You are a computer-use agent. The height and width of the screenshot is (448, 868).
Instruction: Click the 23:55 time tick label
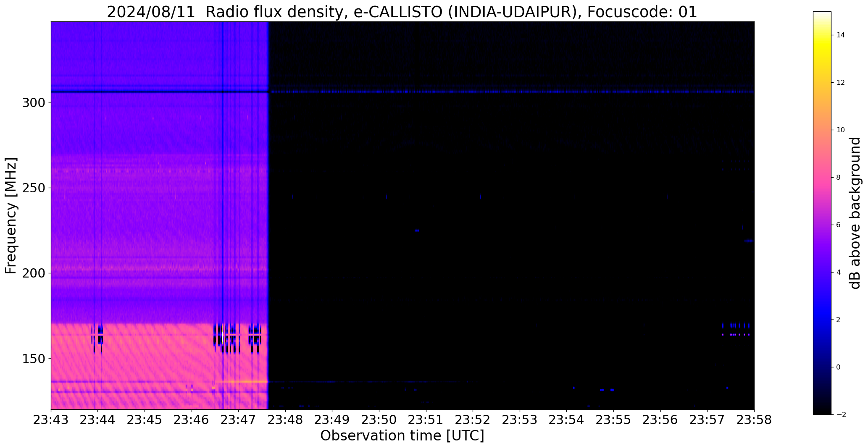(x=614, y=420)
